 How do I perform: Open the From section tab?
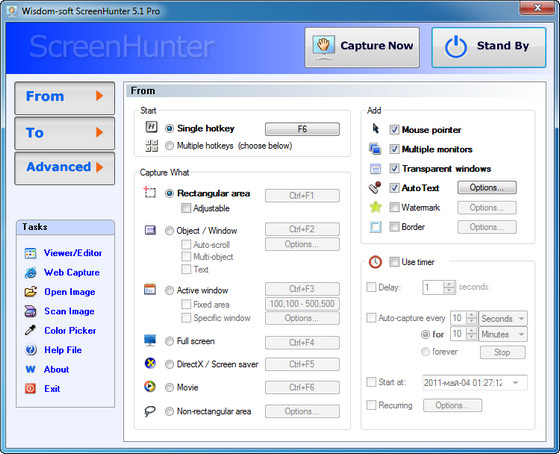pyautogui.click(x=65, y=98)
